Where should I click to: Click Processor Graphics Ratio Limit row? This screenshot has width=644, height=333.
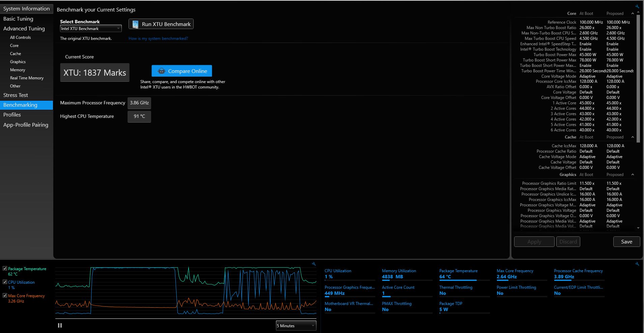coord(575,183)
